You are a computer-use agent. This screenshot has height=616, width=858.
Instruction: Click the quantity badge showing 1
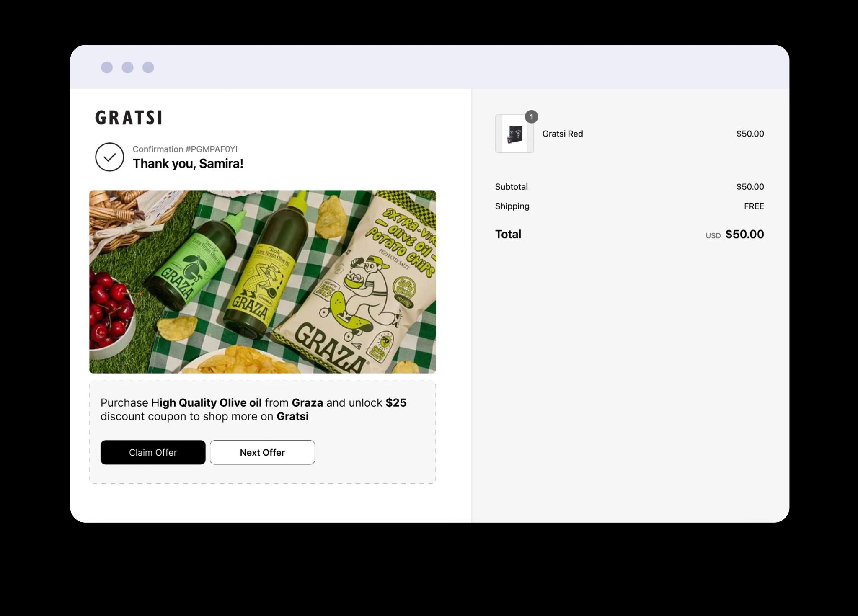coord(531,117)
